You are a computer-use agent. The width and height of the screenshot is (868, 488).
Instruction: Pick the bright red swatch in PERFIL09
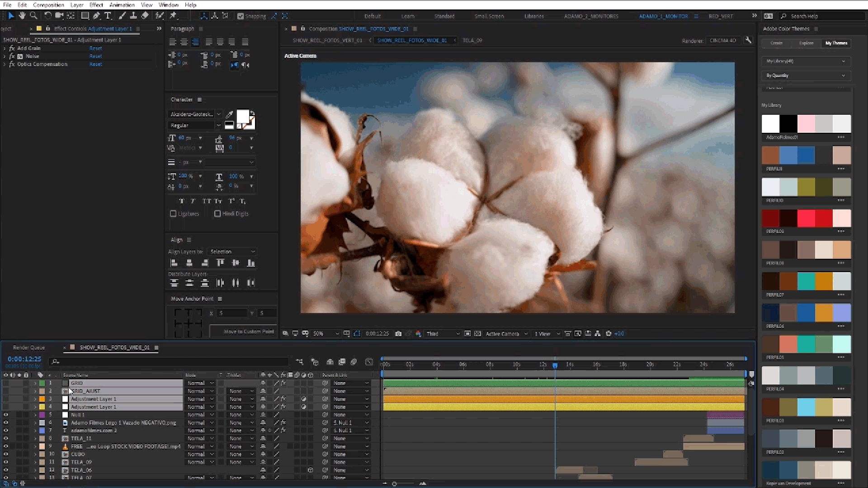coord(806,218)
